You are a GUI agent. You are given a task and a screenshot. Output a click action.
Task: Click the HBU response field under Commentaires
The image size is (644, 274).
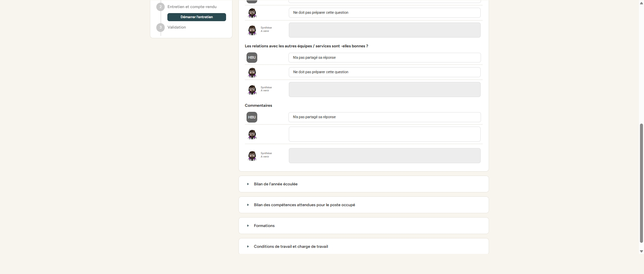pos(384,117)
